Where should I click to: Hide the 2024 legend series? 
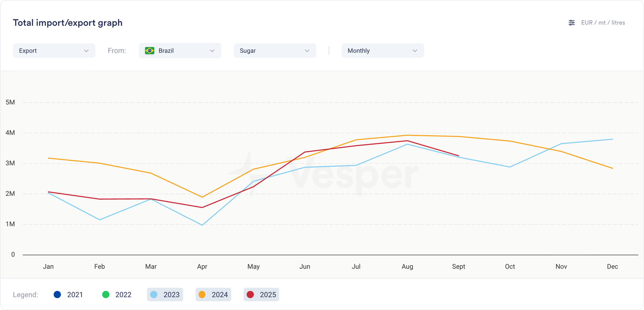click(x=213, y=295)
